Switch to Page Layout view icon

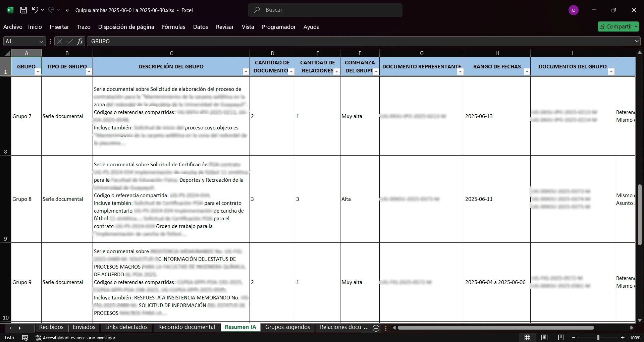coord(544,338)
